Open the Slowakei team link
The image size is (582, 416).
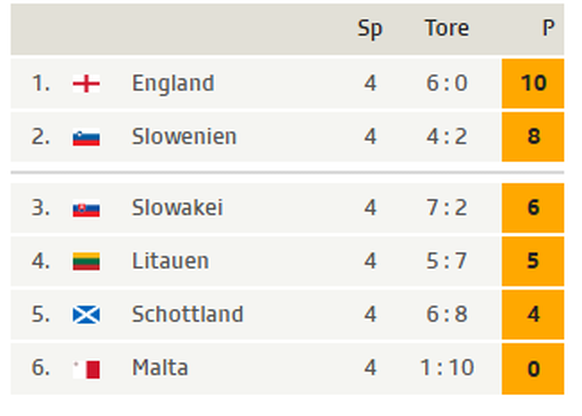point(177,207)
